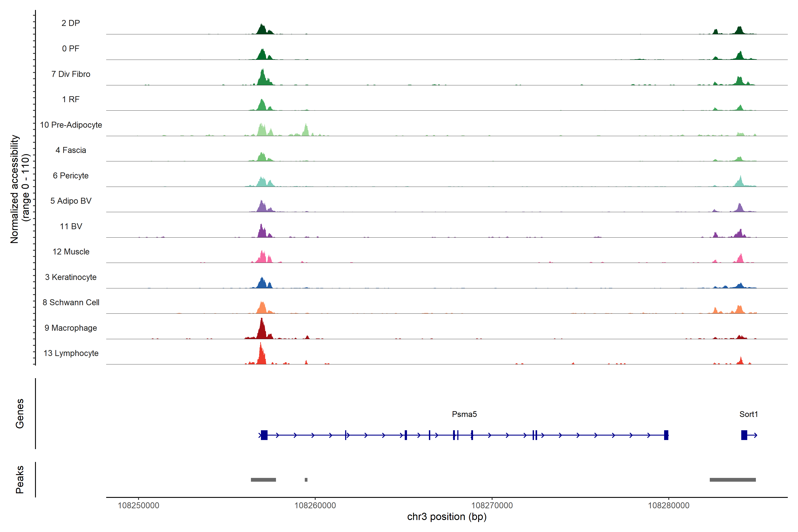Click the Peaks panel label
Image resolution: width=798 pixels, height=532 pixels.
20,479
